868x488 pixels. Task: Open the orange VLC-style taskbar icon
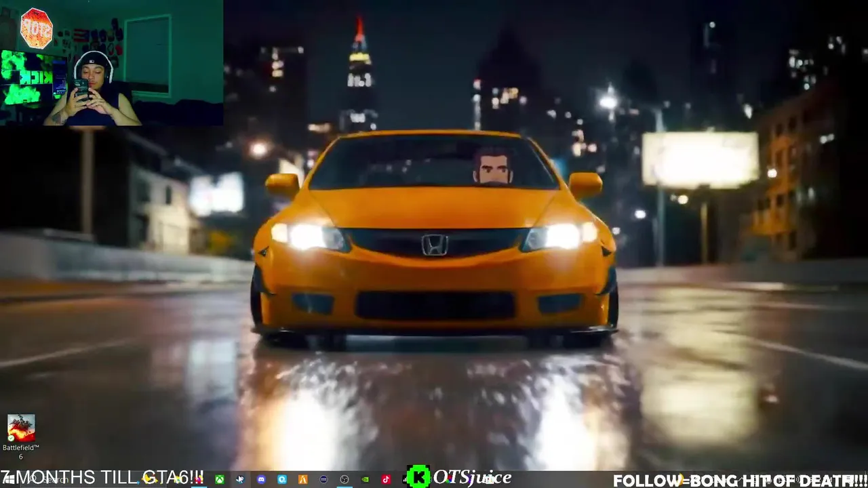[x=302, y=479]
